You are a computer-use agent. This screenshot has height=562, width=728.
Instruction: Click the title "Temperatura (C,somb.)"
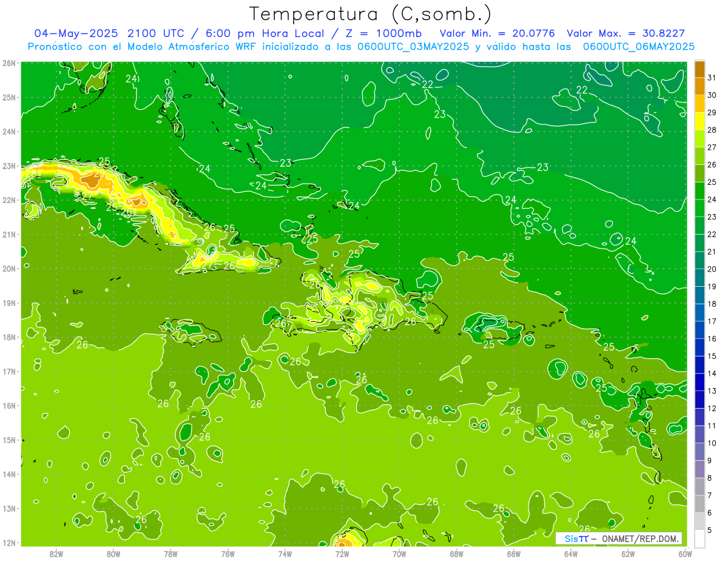tap(371, 15)
